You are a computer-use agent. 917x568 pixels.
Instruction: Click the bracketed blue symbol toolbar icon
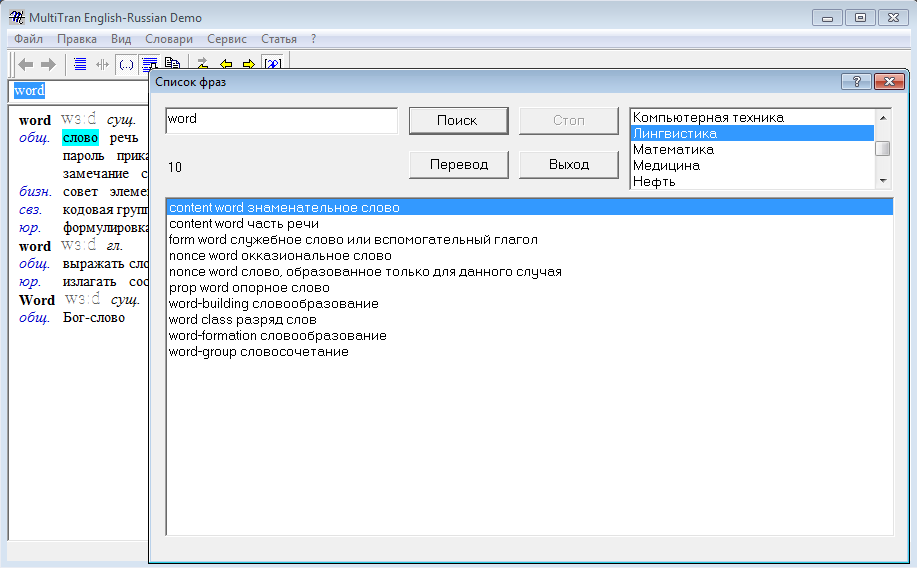273,63
